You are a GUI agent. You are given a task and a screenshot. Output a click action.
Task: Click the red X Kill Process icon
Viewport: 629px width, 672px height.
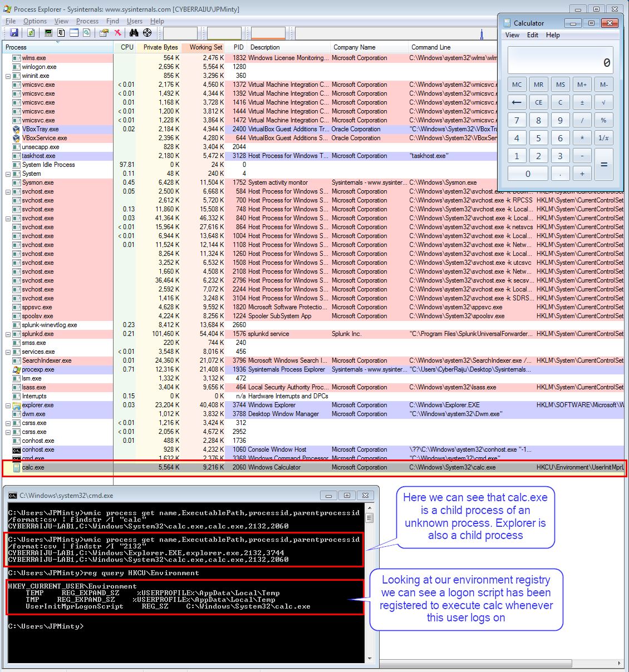tap(117, 33)
